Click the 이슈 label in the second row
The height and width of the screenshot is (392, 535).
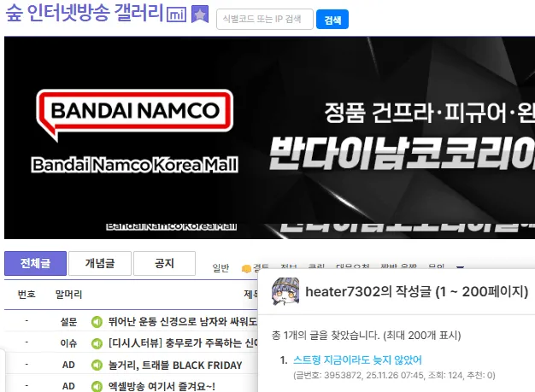(68, 343)
